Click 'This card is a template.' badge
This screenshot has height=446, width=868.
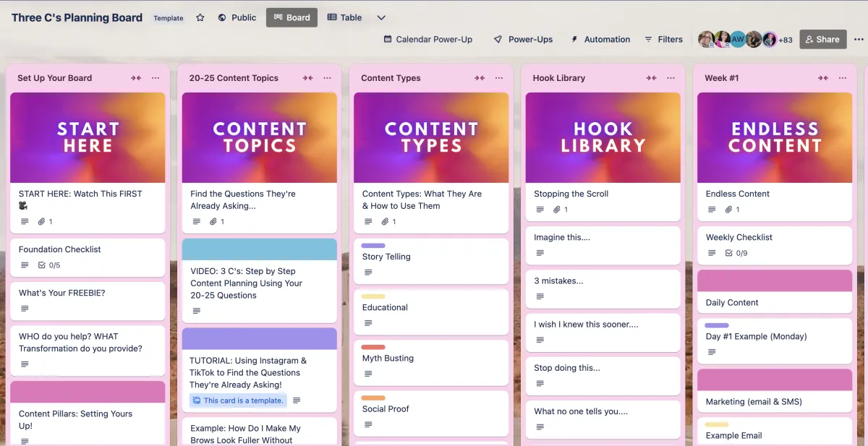click(x=238, y=400)
